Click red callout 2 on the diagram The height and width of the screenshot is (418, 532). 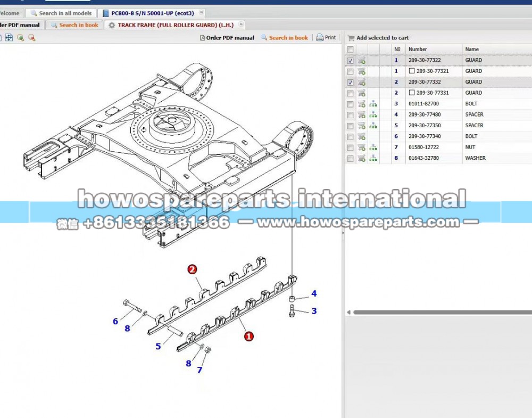[192, 269]
